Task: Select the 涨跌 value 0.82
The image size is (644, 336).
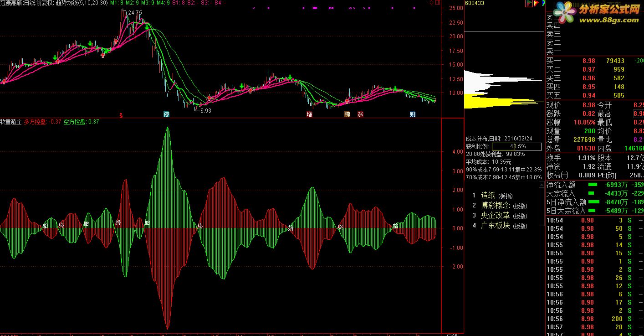Action: tap(588, 114)
